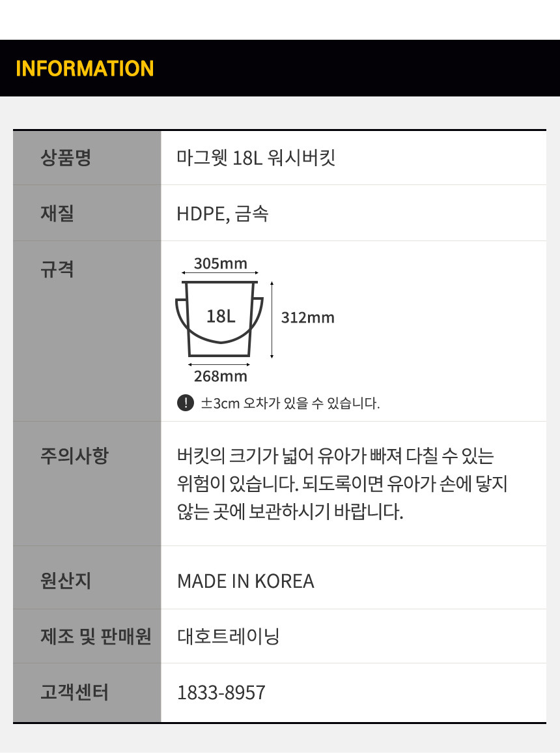Click the 268mm bottom width dimension
Viewport: 560px width, 754px height.
(220, 376)
